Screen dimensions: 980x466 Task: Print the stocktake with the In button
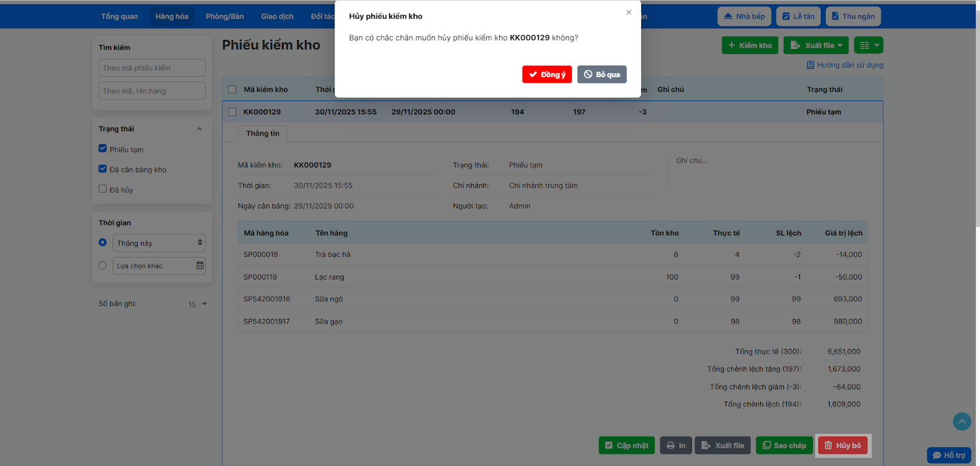(x=676, y=446)
